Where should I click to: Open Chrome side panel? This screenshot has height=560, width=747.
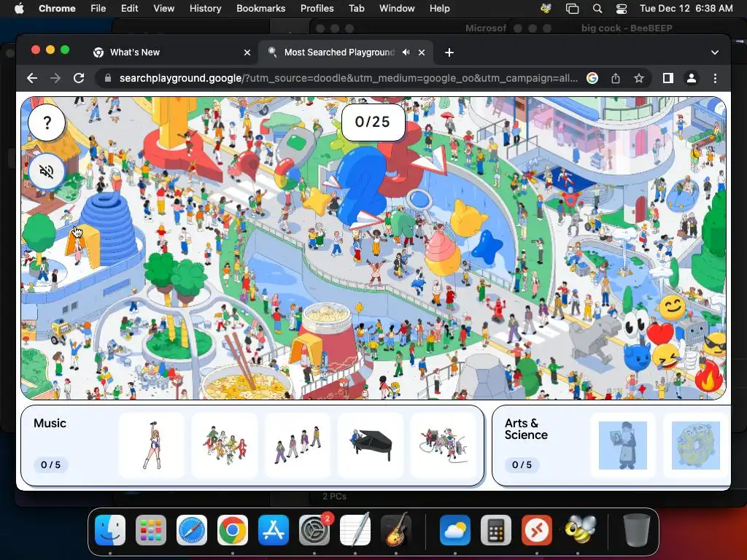668,78
